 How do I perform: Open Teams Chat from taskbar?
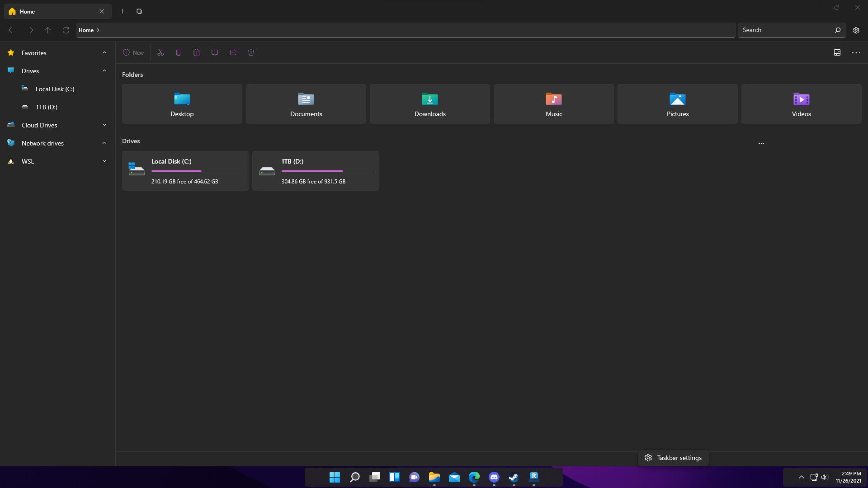coord(415,477)
